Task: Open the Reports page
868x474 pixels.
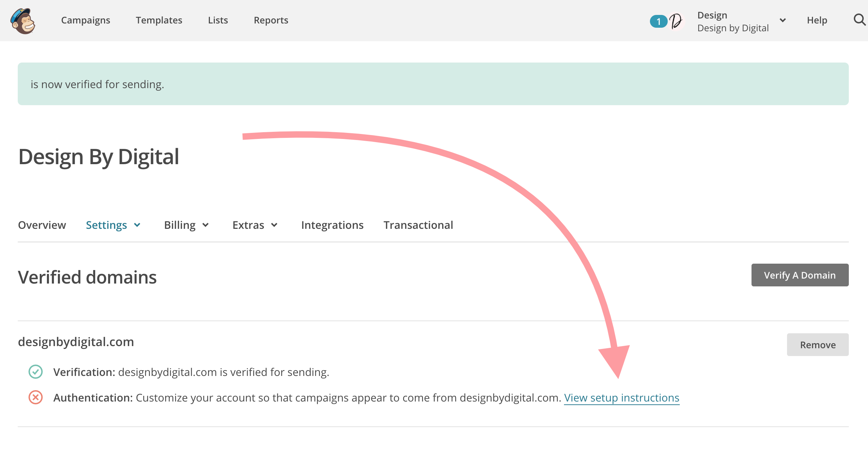Action: click(x=271, y=20)
